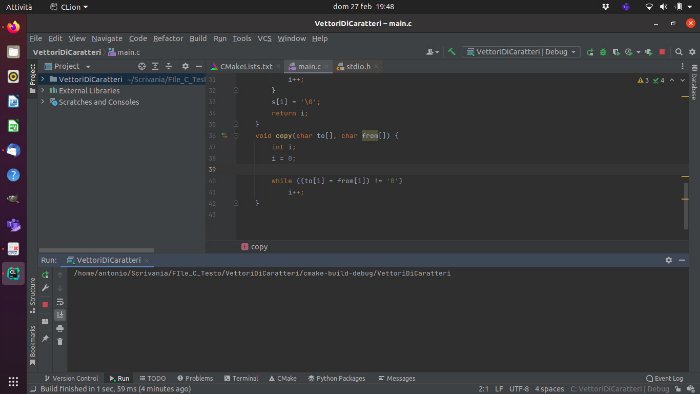Jump to the next highlighted error arrow
This screenshot has width=700, height=394.
click(x=683, y=80)
